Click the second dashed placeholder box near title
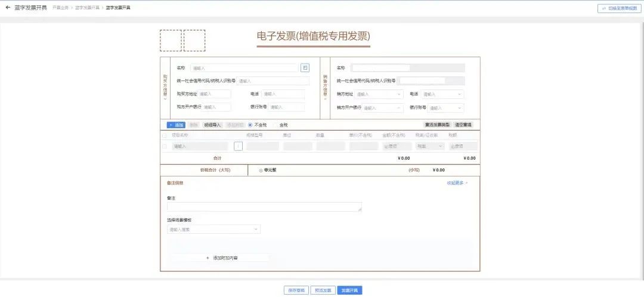 click(194, 41)
